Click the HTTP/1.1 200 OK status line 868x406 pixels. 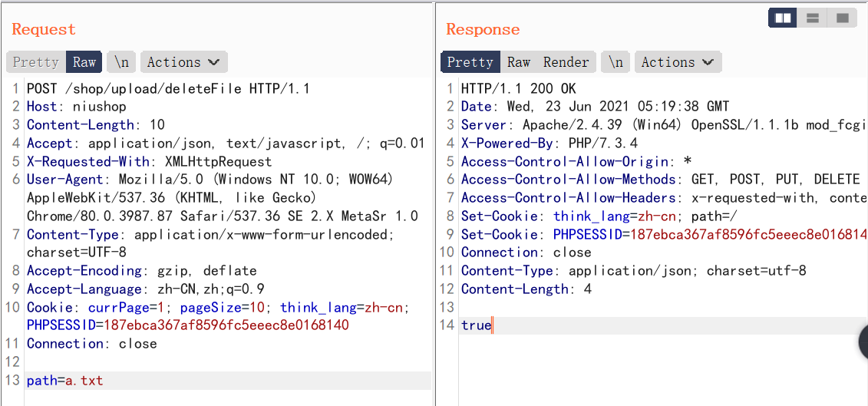[x=518, y=88]
